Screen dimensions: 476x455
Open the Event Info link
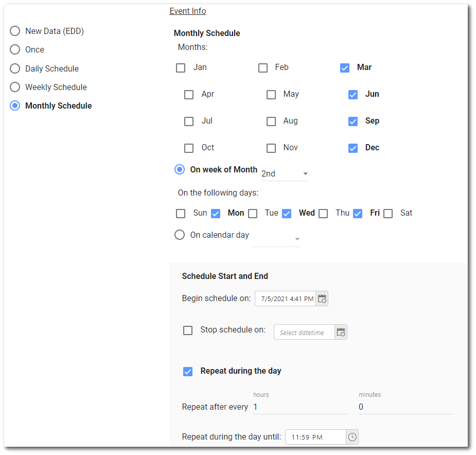pos(187,11)
